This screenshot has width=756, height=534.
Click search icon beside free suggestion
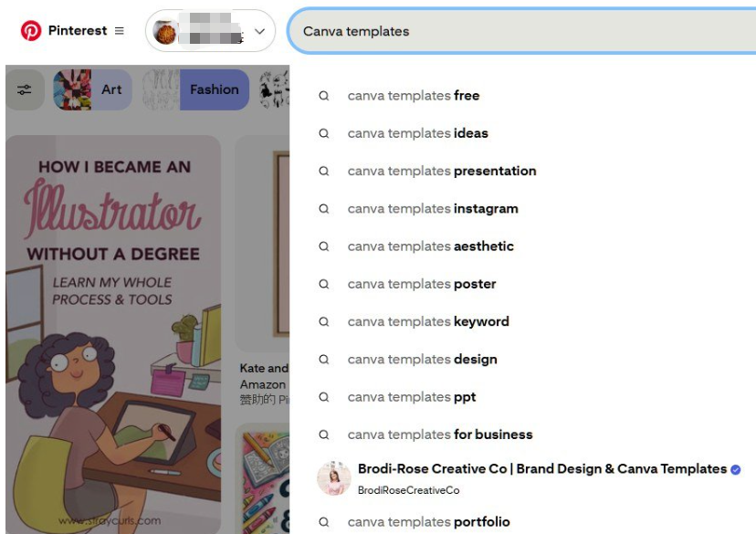point(324,96)
